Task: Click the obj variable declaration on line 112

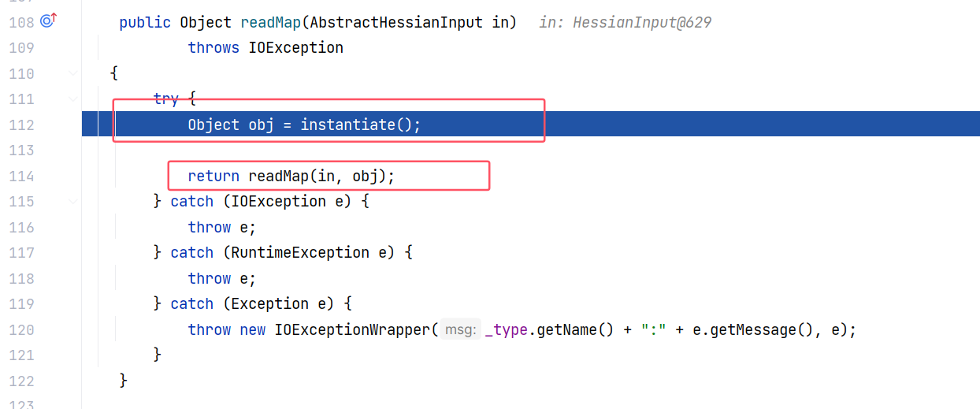Action: (x=262, y=125)
